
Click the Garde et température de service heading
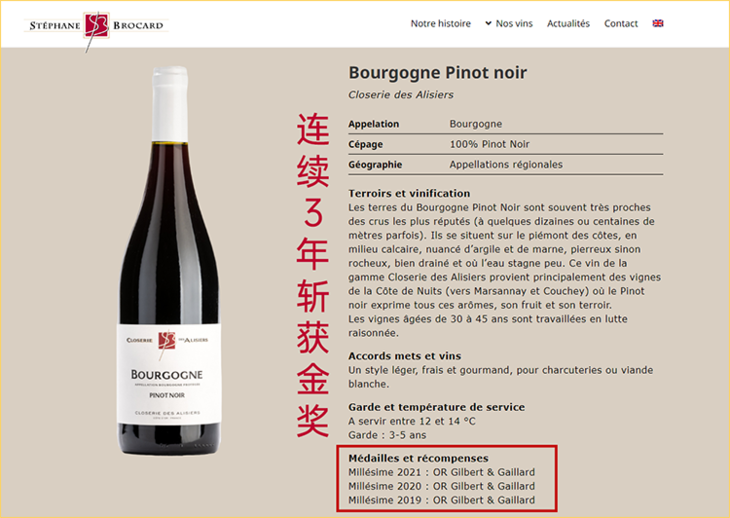436,407
